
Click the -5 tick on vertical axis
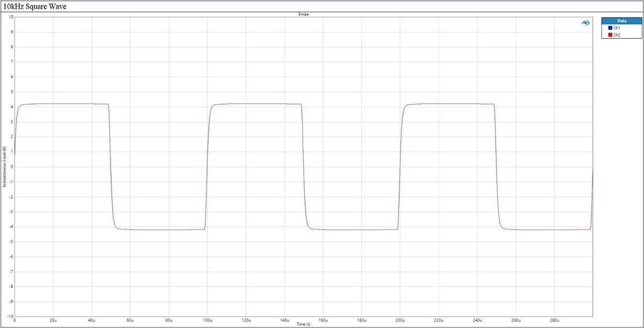pos(10,242)
